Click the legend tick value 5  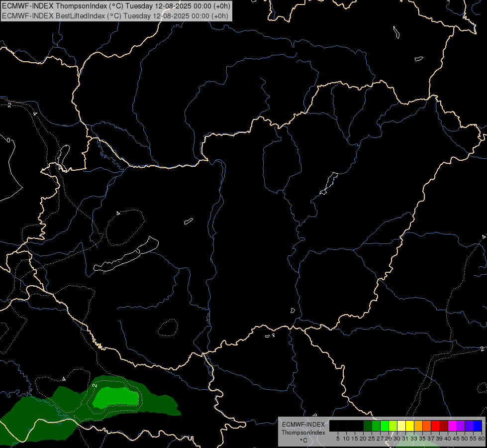(x=338, y=439)
